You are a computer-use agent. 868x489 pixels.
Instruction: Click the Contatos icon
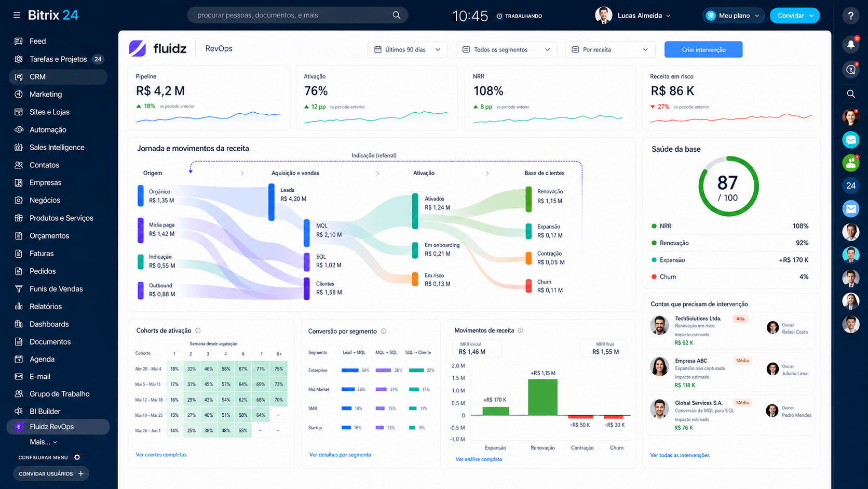[19, 165]
